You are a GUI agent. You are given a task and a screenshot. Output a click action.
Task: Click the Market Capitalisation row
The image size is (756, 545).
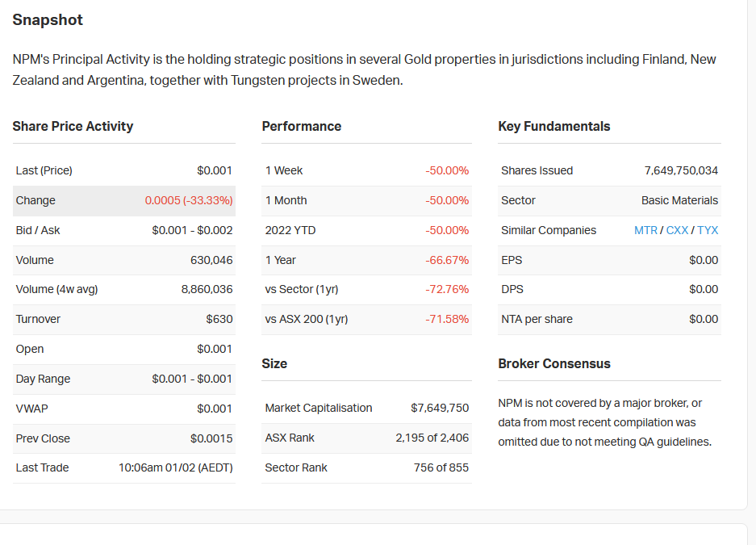pos(366,408)
